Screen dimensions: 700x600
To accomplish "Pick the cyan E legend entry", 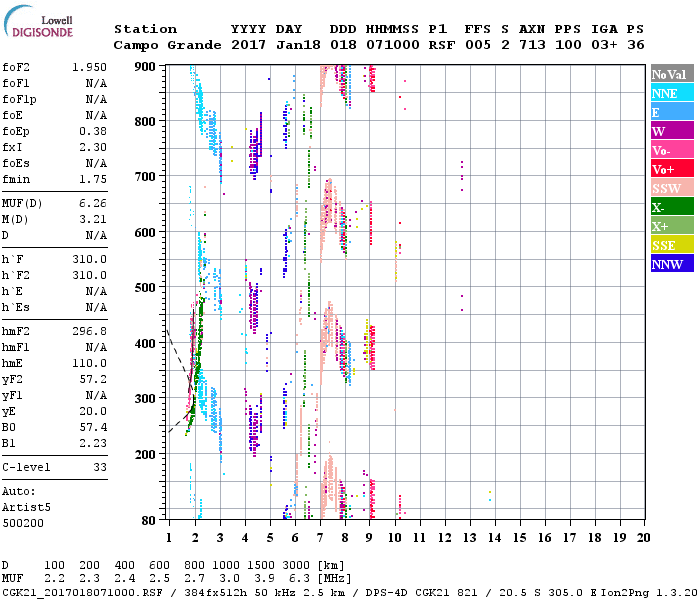I will [672, 112].
